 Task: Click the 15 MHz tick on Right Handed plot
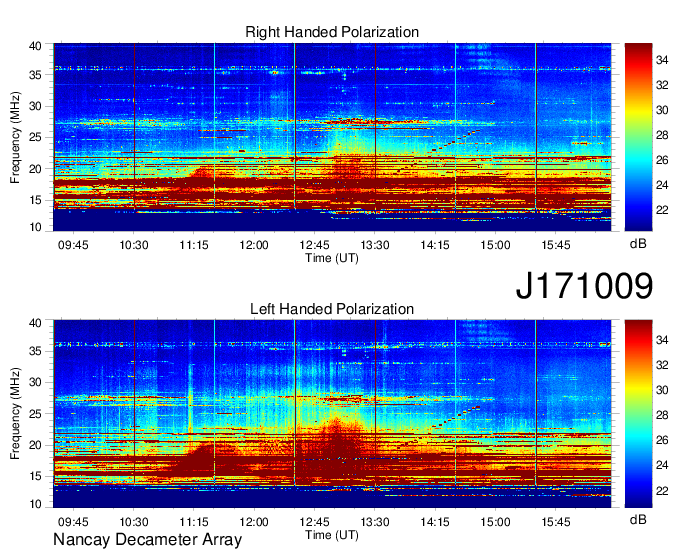point(36,200)
